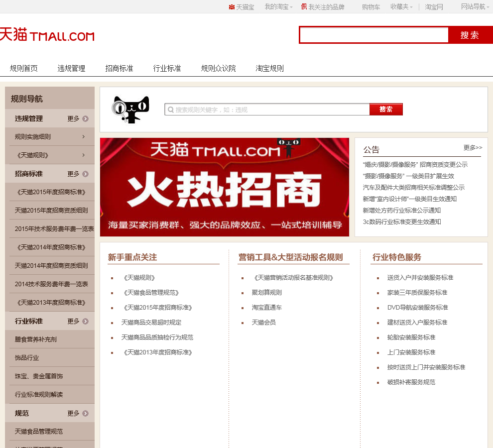Open 《天猫食品管理规范》 under 新手重点关注

151,293
